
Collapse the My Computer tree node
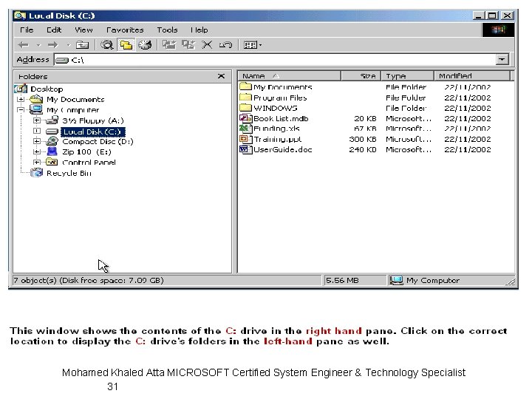click(x=21, y=110)
